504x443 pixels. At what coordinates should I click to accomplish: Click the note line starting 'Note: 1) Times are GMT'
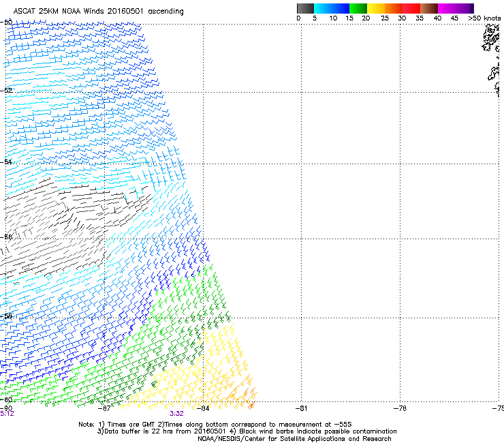(215, 425)
